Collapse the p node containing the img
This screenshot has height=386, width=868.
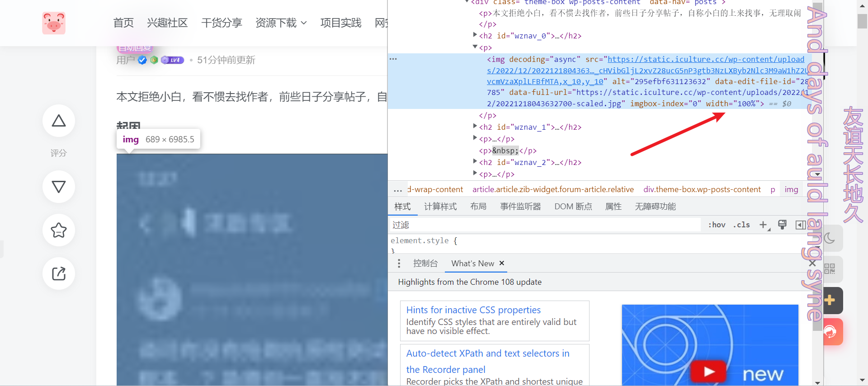pos(475,47)
